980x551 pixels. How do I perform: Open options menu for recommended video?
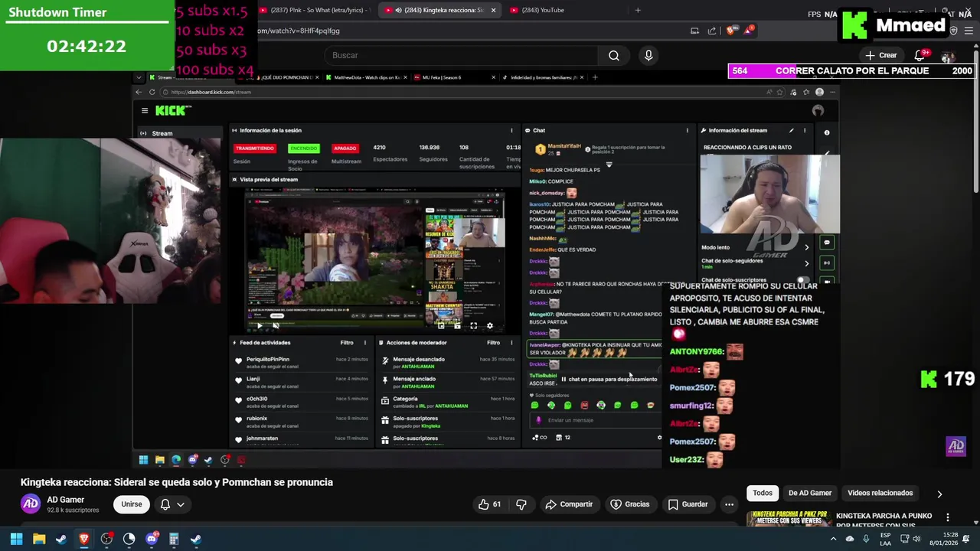(x=948, y=517)
